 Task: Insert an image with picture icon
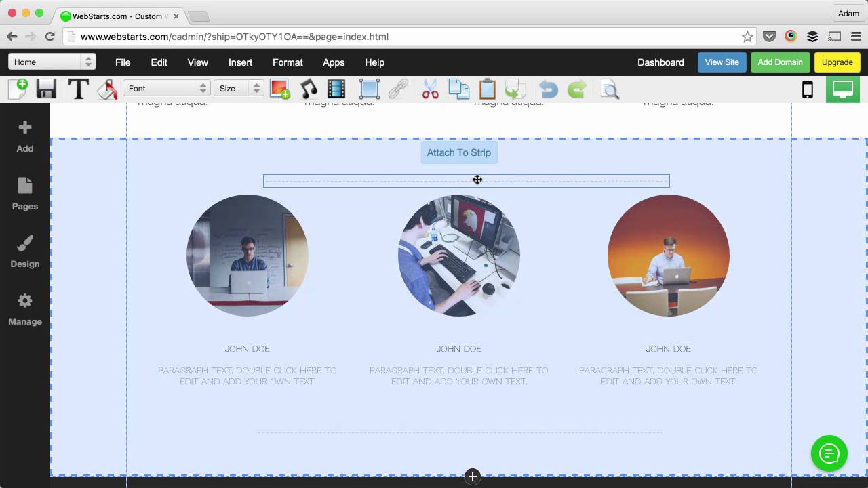[x=279, y=89]
